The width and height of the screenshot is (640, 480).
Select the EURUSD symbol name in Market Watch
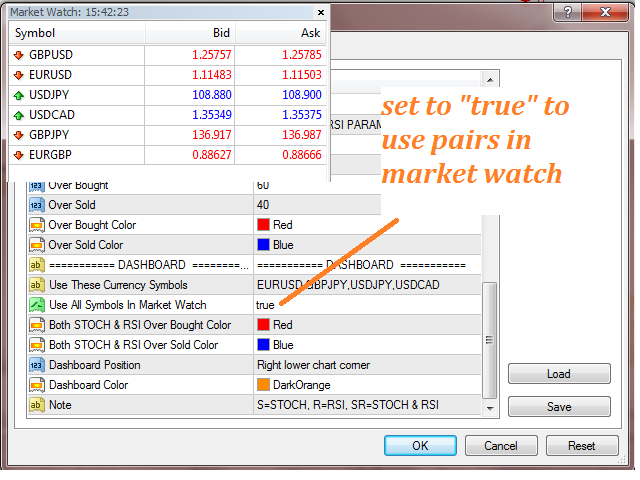pos(50,75)
